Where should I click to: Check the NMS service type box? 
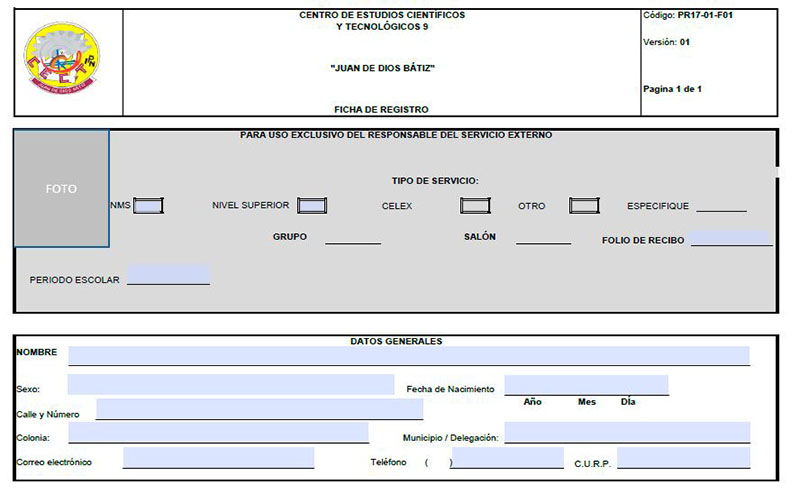148,206
